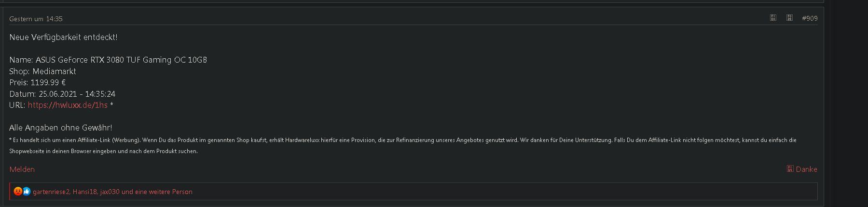Click the angry face reaction emoji
The width and height of the screenshot is (868, 207).
[x=18, y=192]
